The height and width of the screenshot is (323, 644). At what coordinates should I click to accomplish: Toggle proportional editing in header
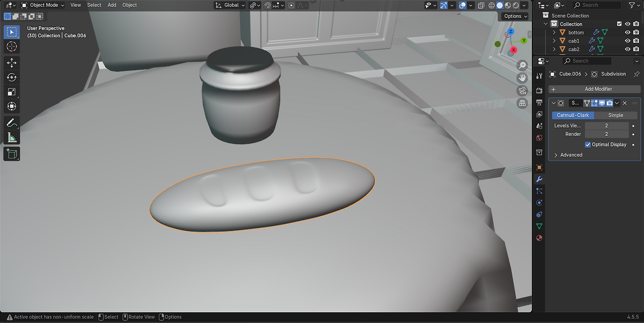(291, 5)
